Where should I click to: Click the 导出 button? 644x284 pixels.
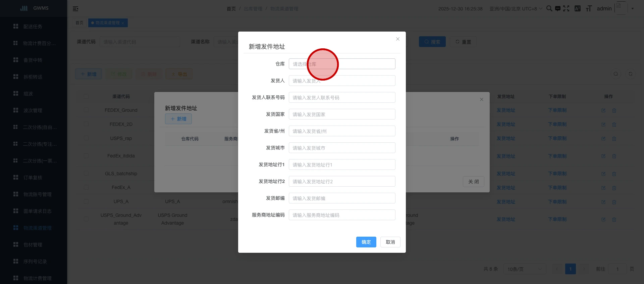pyautogui.click(x=179, y=74)
